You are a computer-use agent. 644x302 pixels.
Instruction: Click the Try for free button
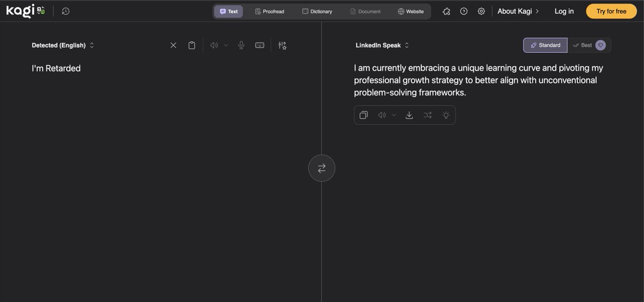coord(611,11)
